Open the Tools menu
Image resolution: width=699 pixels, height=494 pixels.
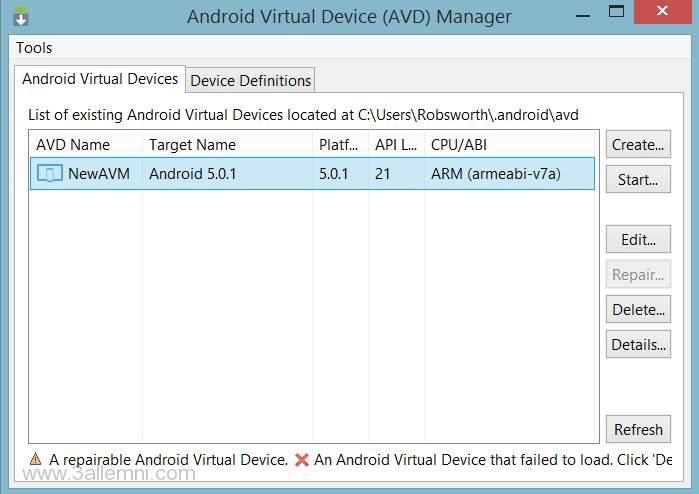34,47
